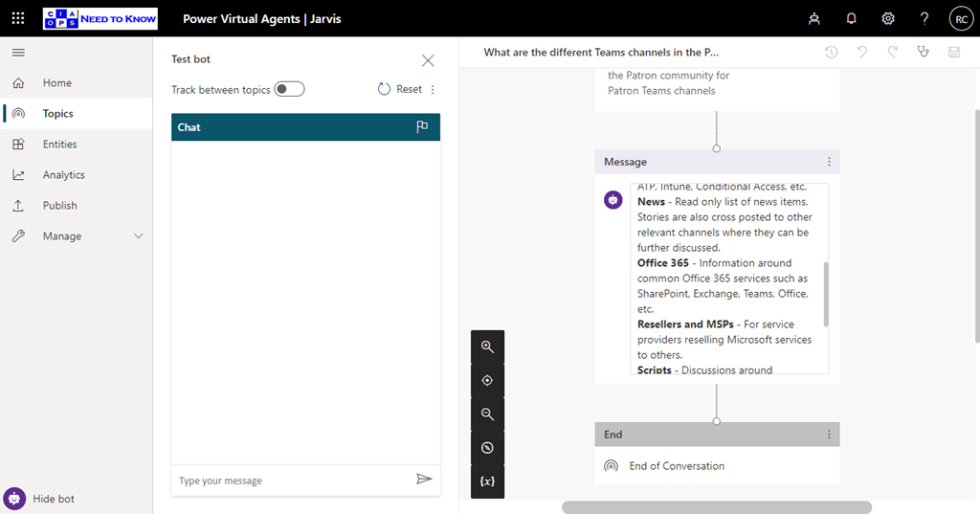Image resolution: width=980 pixels, height=514 pixels.
Task: Expand the Manage menu chevron
Action: [x=138, y=236]
